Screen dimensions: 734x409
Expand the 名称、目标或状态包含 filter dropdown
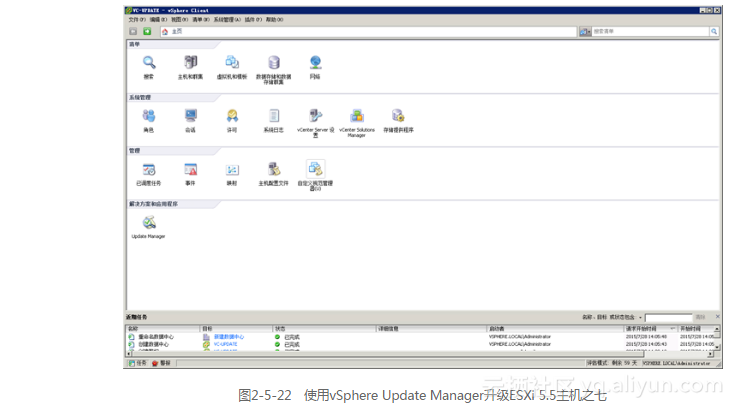pos(640,317)
